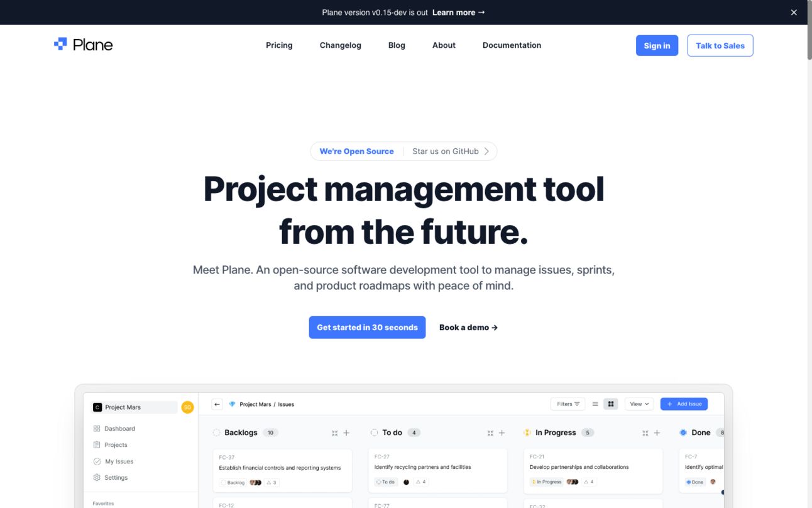
Task: Click the Done state icon
Action: [x=683, y=433]
